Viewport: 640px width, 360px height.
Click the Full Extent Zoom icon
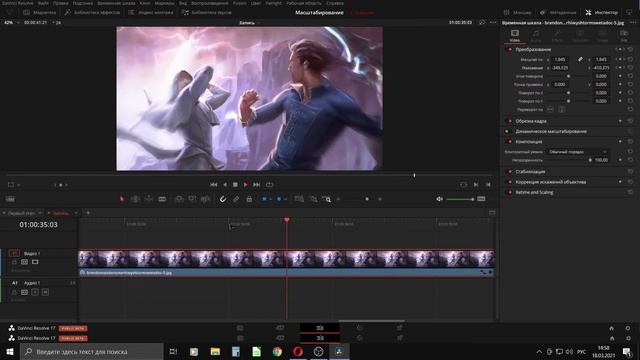coord(299,199)
